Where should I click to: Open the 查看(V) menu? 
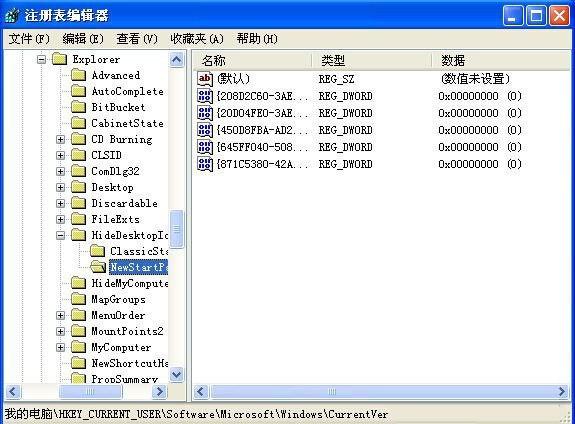(137, 39)
